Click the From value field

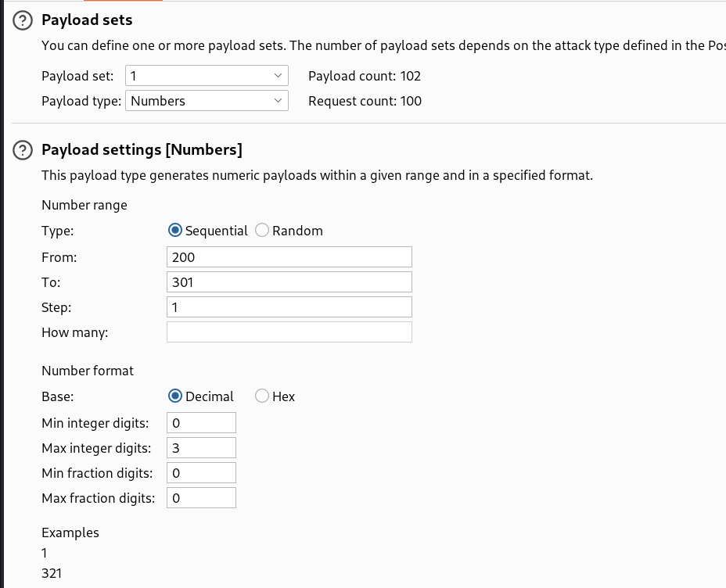coord(289,256)
